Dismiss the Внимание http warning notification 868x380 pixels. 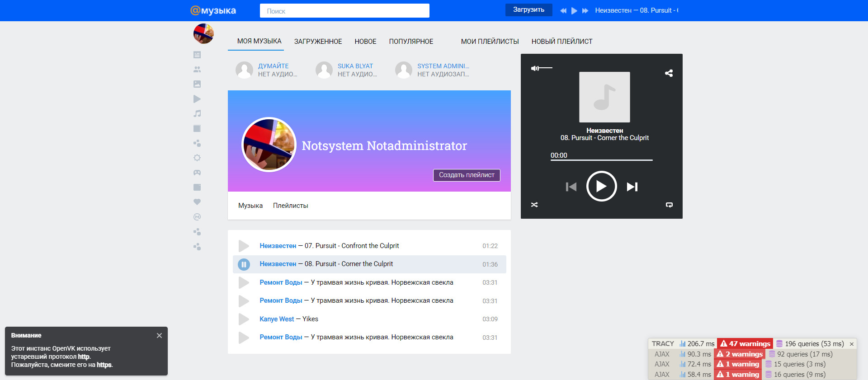(x=159, y=335)
